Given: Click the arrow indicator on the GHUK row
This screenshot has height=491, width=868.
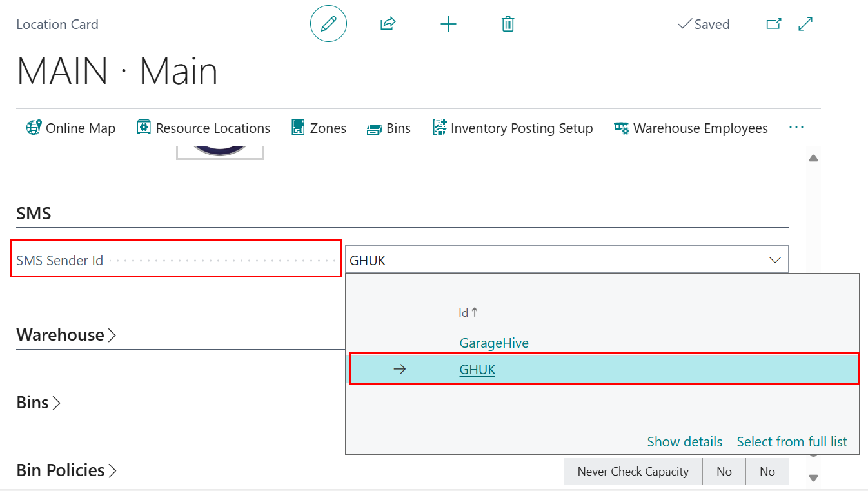Looking at the screenshot, I should click(x=400, y=369).
